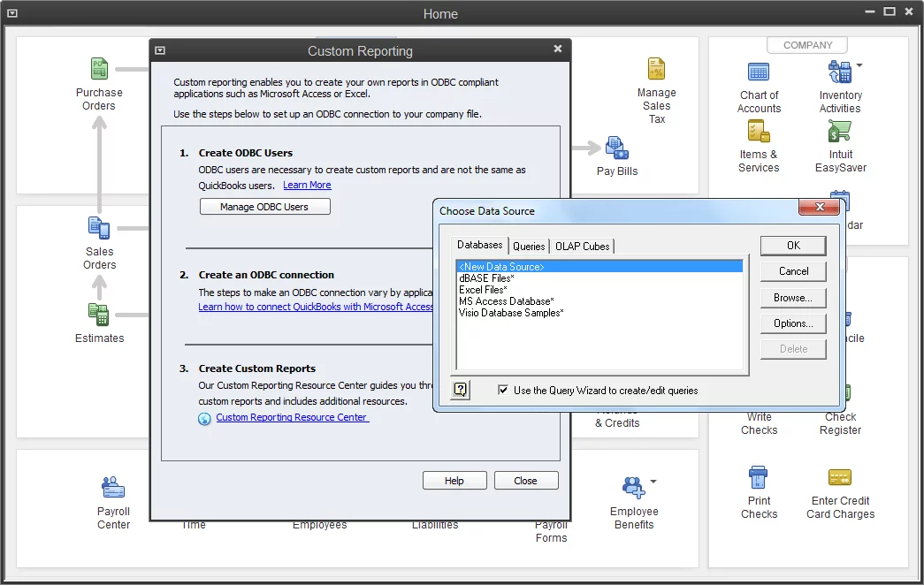
Task: Open Pay Bills
Action: click(x=616, y=148)
